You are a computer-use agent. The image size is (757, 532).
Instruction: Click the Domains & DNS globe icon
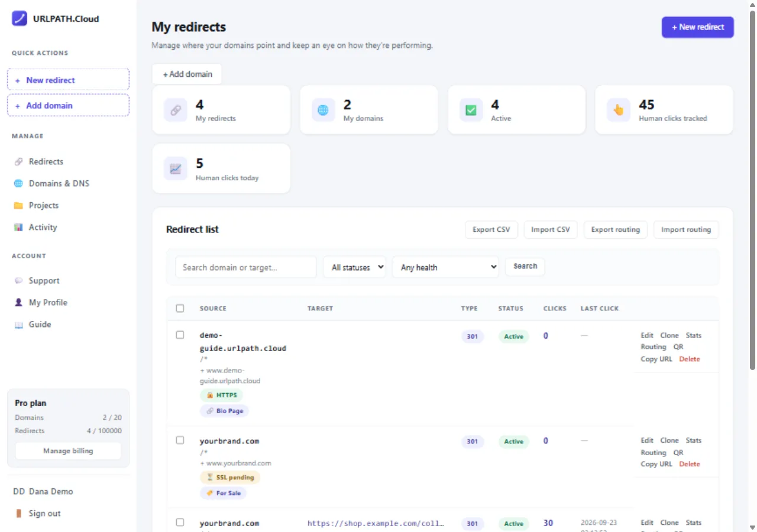(18, 183)
